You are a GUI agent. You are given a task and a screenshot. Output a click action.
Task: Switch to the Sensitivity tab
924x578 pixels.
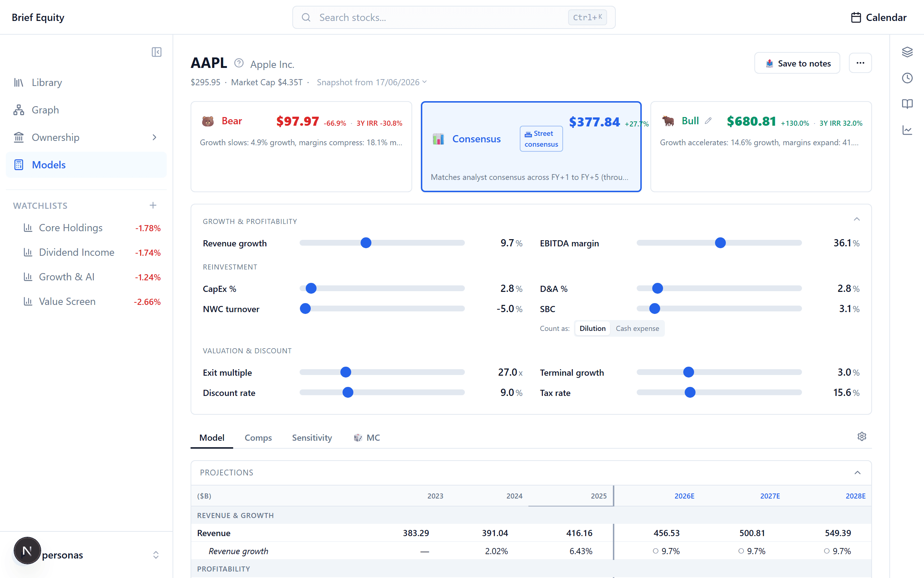[312, 438]
